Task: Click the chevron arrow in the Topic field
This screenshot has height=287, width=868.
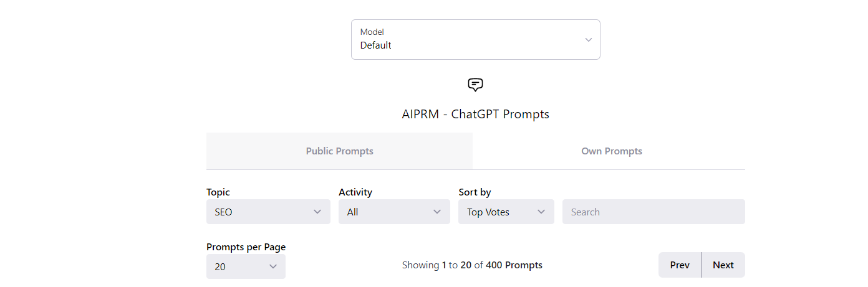Action: click(317, 212)
